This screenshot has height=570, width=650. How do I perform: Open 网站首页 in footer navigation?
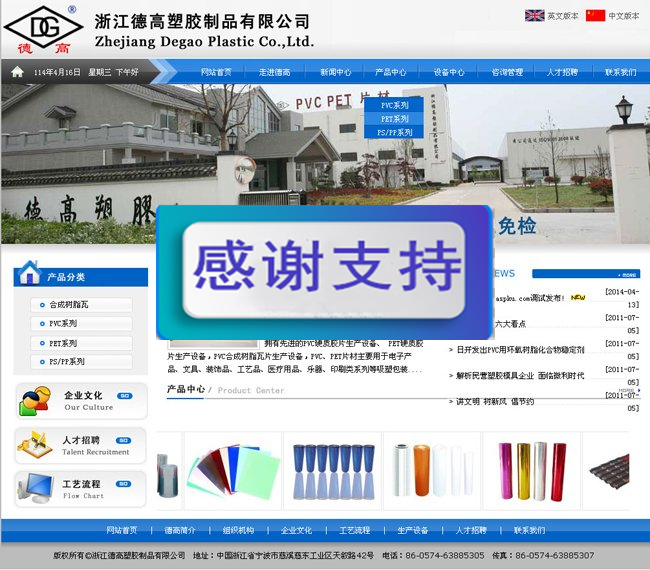[121, 530]
